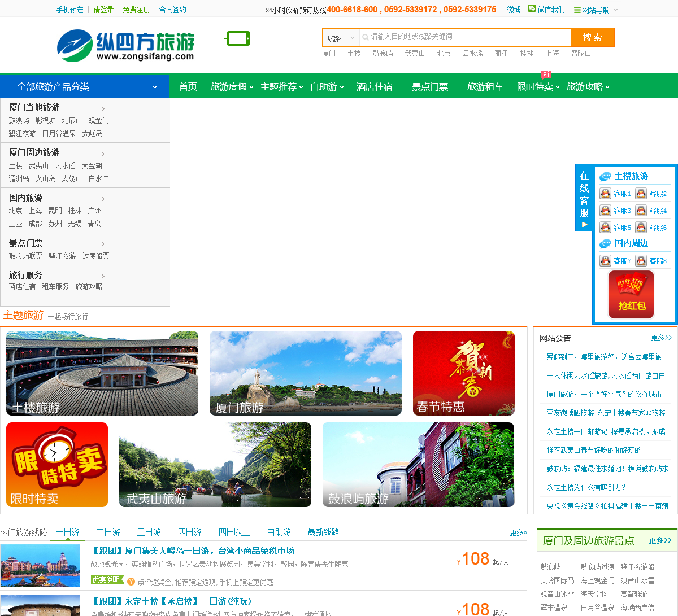Click the 微博 link in the top bar
Screen dimensions: 678x616
coord(514,10)
